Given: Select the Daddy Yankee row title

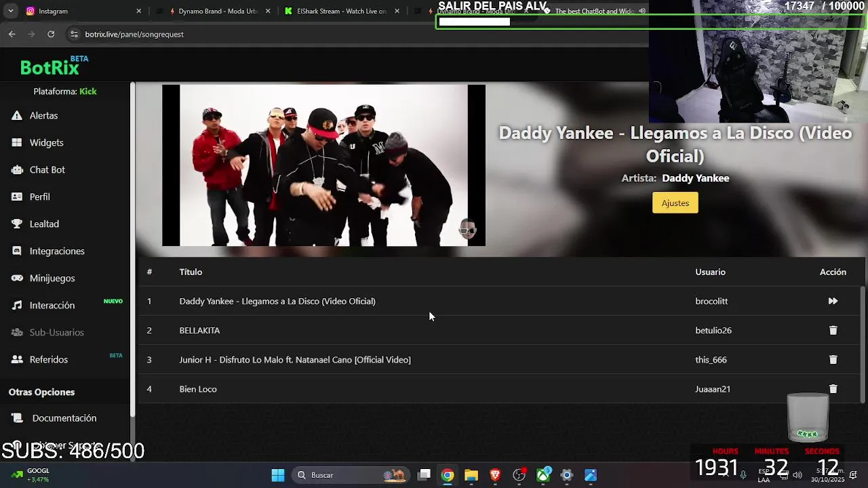Looking at the screenshot, I should (277, 301).
